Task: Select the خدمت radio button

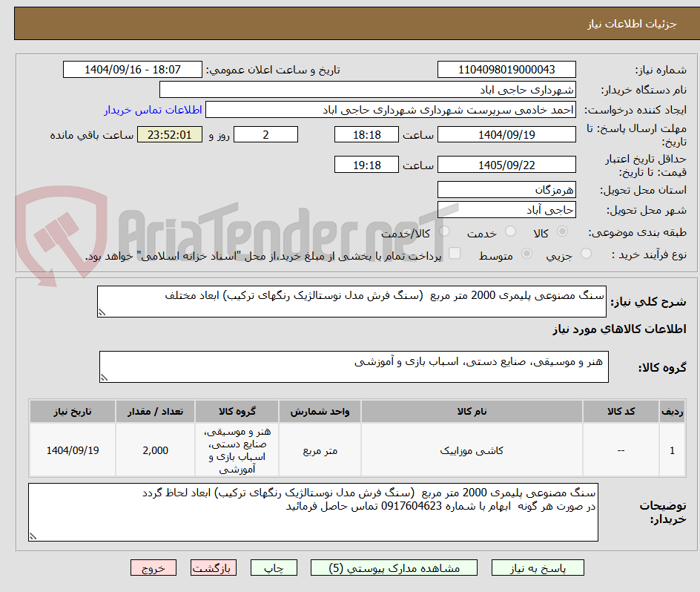Action: 510,231
